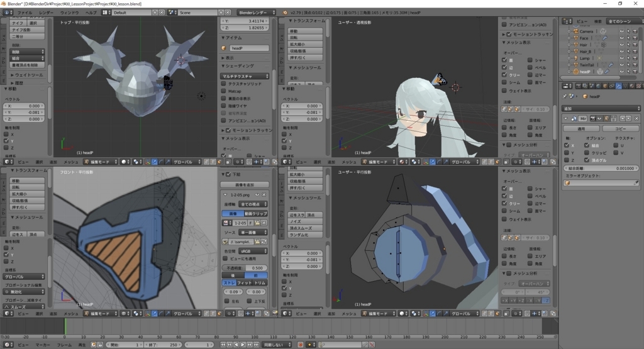Toggle render camera icon for TwinTail row
644x349 pixels.
[x=635, y=65]
